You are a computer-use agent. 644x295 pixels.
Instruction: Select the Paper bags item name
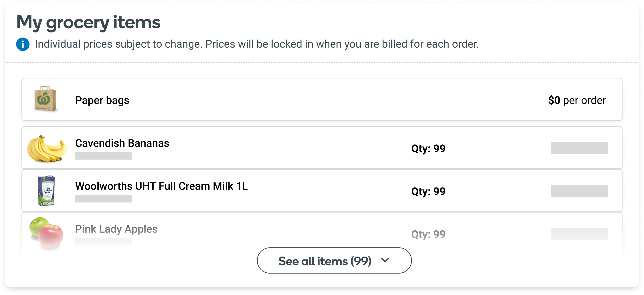pos(102,100)
